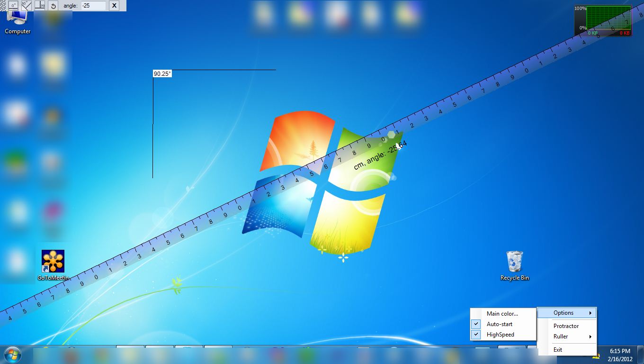The height and width of the screenshot is (364, 644).
Task: Expand the Ruller submenu arrow
Action: pyautogui.click(x=590, y=337)
